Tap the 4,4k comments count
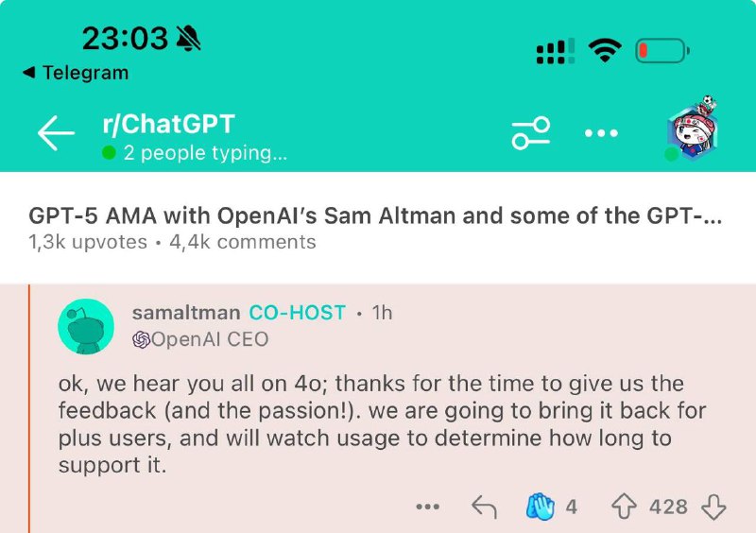Screen dimensions: 756x533 coord(243,242)
